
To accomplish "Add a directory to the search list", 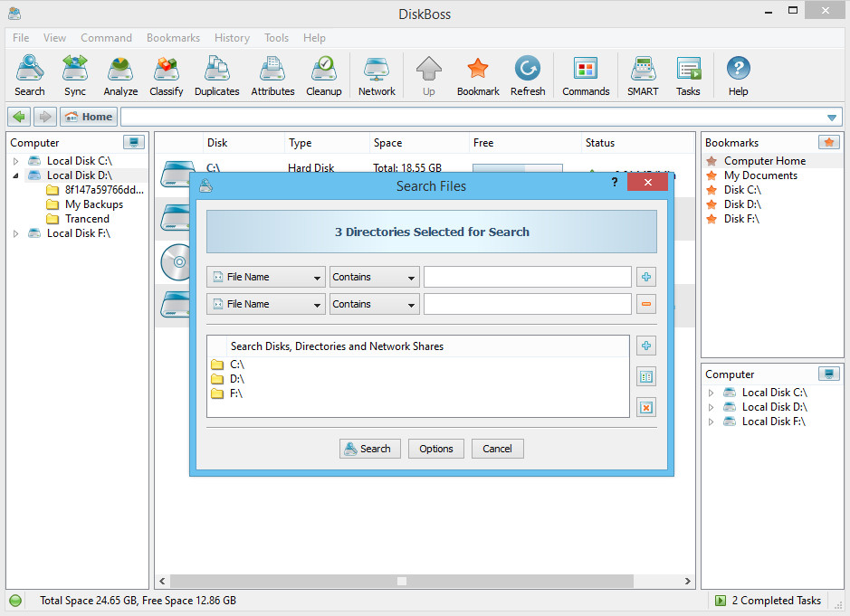I will click(646, 346).
